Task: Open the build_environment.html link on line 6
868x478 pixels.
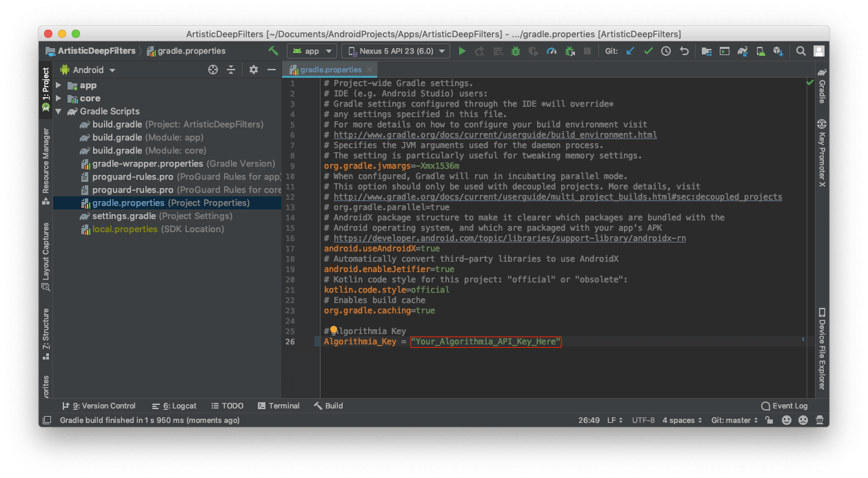Action: pos(495,135)
